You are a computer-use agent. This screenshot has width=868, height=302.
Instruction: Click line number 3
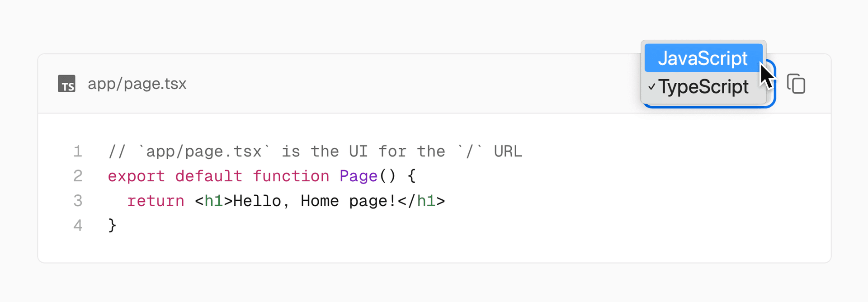pos(78,201)
